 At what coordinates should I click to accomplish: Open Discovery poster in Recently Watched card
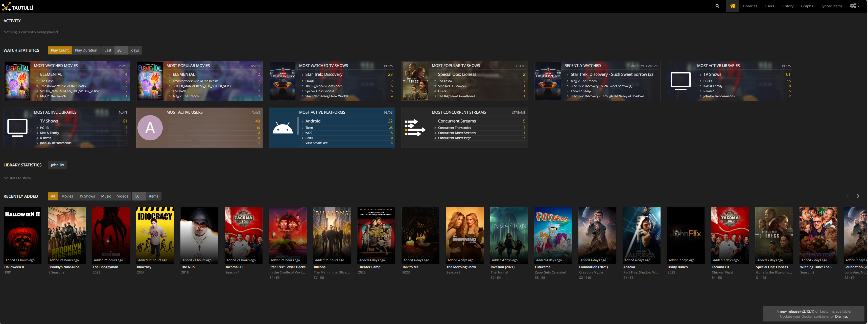pos(548,81)
